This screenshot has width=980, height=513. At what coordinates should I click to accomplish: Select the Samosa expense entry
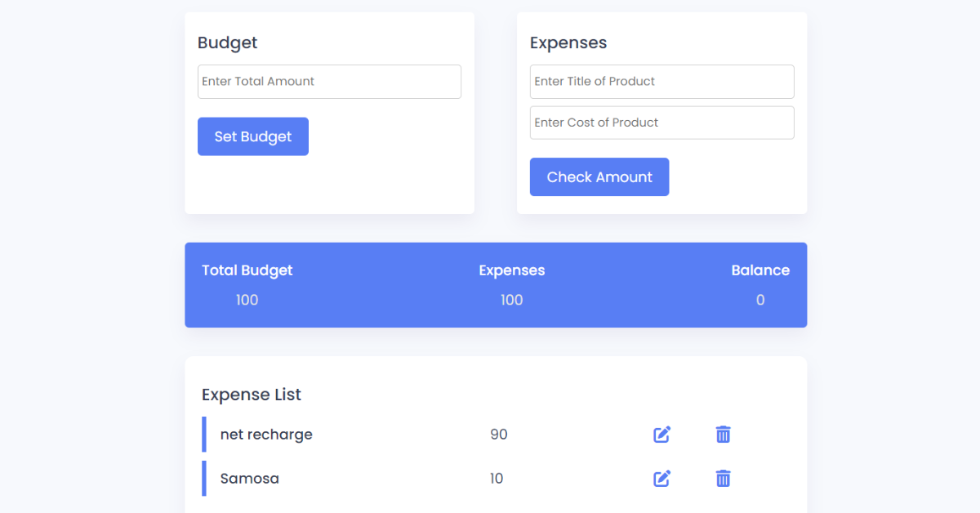250,479
